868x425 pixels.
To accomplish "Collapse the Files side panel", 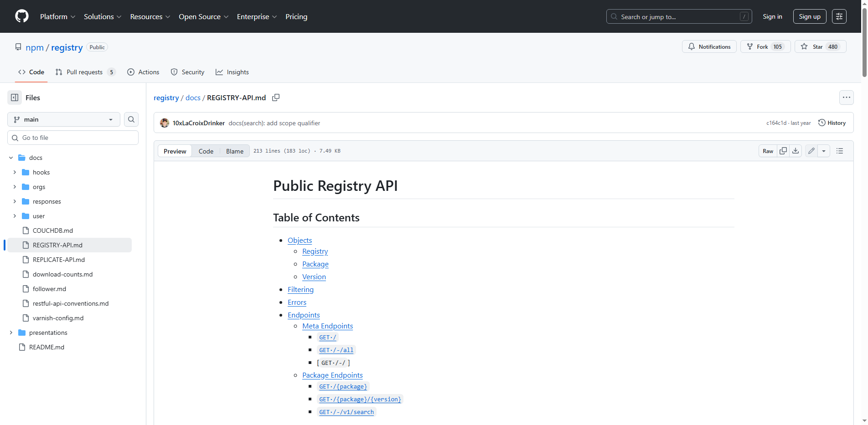I will (x=14, y=97).
